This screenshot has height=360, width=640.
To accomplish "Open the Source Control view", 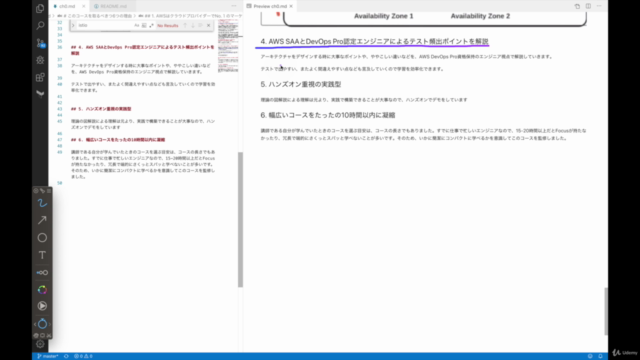I will 40,43.
